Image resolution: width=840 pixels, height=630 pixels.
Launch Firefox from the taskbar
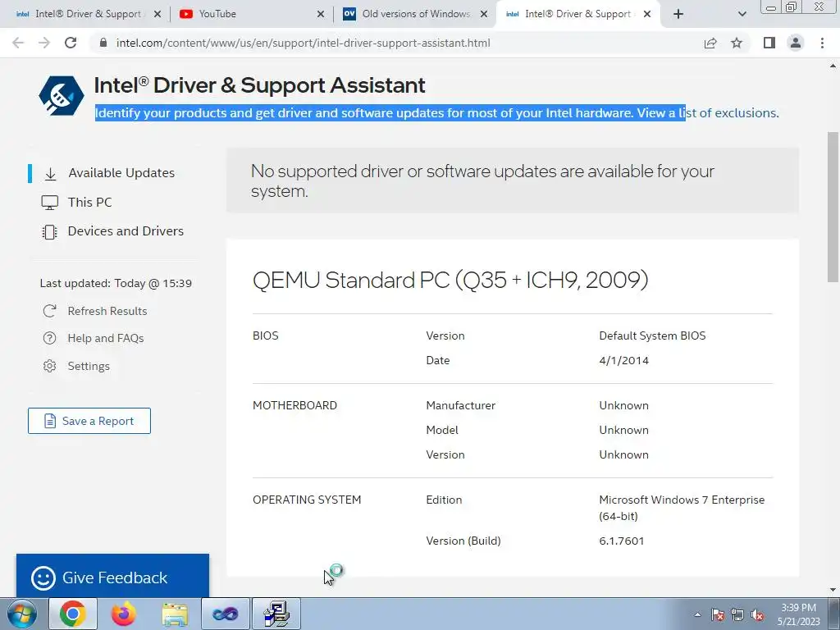(x=124, y=614)
